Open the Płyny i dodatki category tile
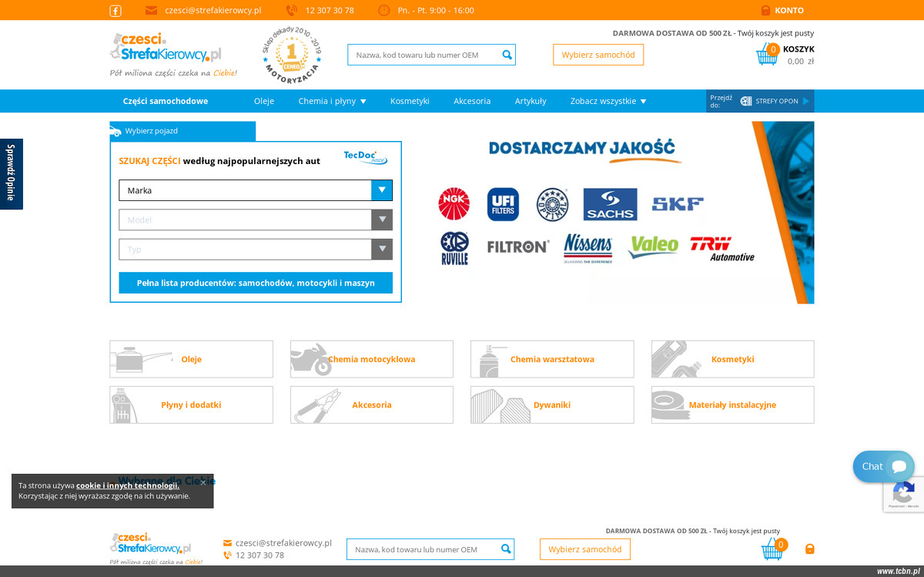Image resolution: width=924 pixels, height=577 pixels. (191, 404)
